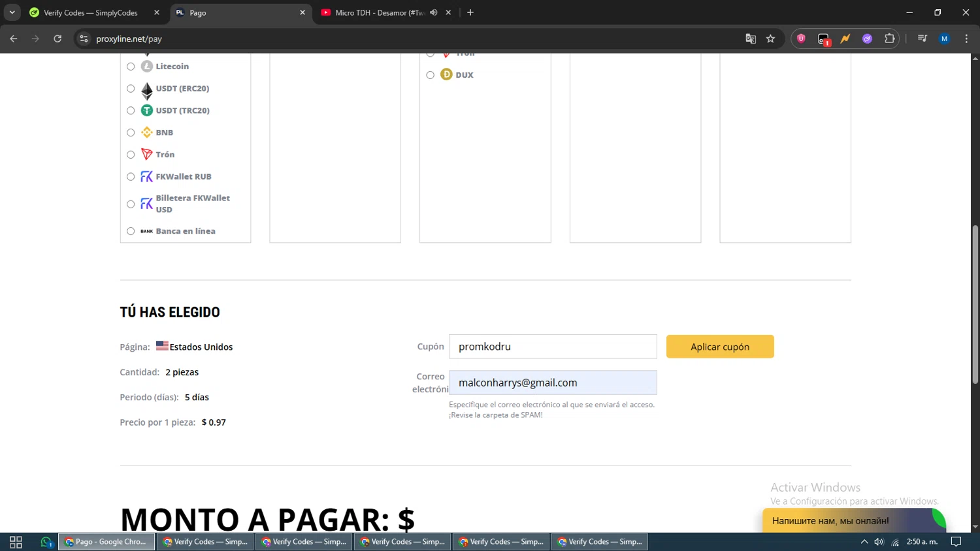Select the Litecoin payment radio button
Viewport: 980px width, 551px height.
click(131, 67)
